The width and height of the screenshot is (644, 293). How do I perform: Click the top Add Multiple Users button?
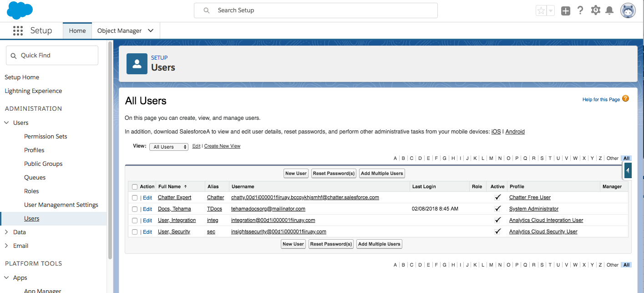coord(382,173)
